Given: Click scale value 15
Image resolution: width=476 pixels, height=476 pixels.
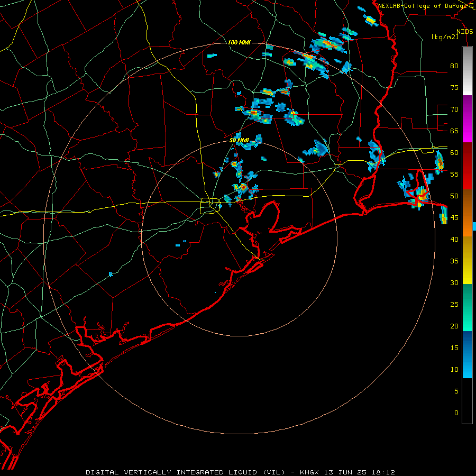Looking at the screenshot, I should click(454, 347).
